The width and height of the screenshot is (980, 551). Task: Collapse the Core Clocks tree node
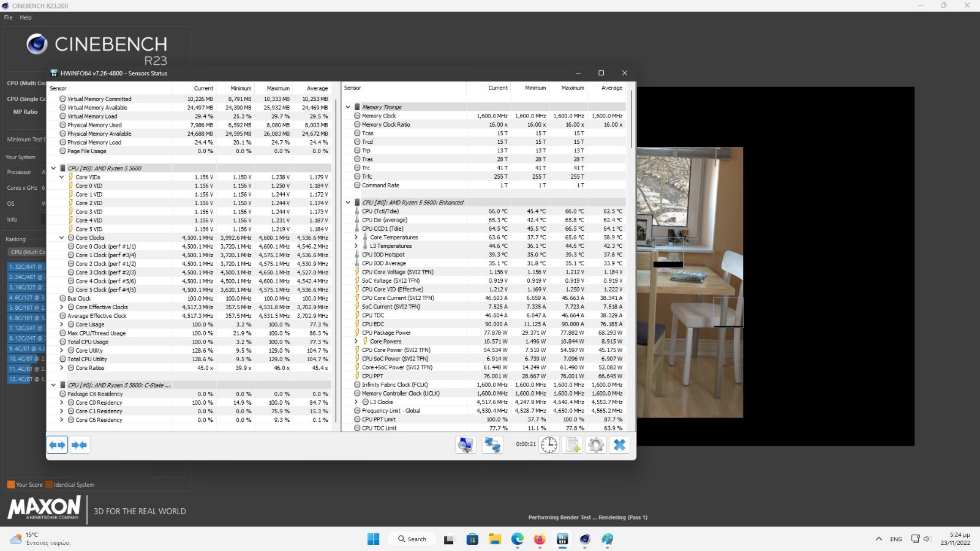pos(62,238)
